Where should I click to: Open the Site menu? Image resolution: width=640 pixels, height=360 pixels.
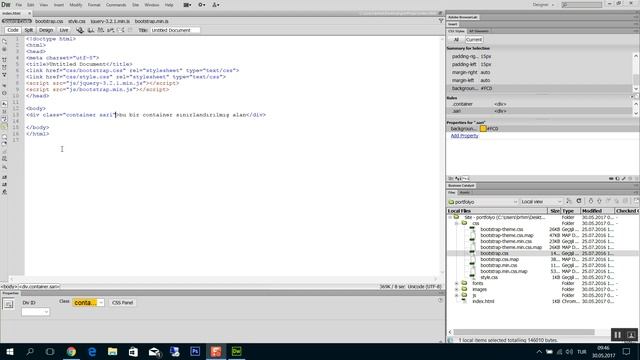tap(136, 5)
